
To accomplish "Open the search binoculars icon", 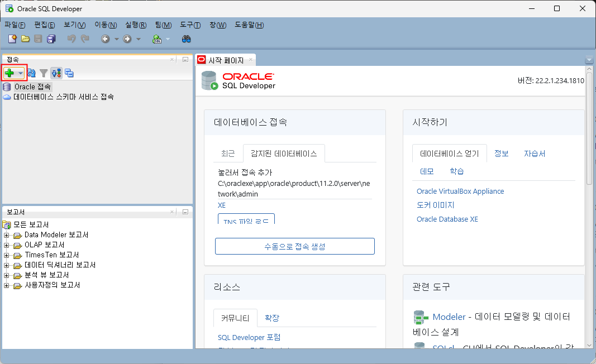I will pyautogui.click(x=187, y=39).
